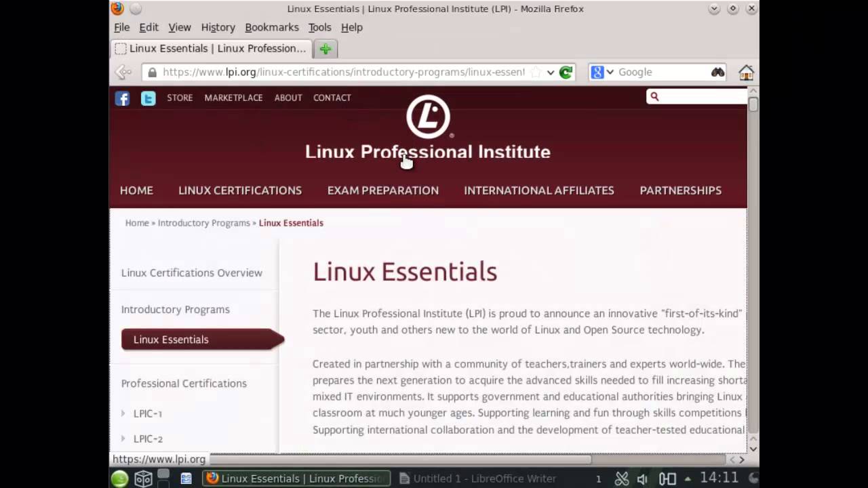The height and width of the screenshot is (488, 868).
Task: Open the STORE link
Action: (180, 98)
